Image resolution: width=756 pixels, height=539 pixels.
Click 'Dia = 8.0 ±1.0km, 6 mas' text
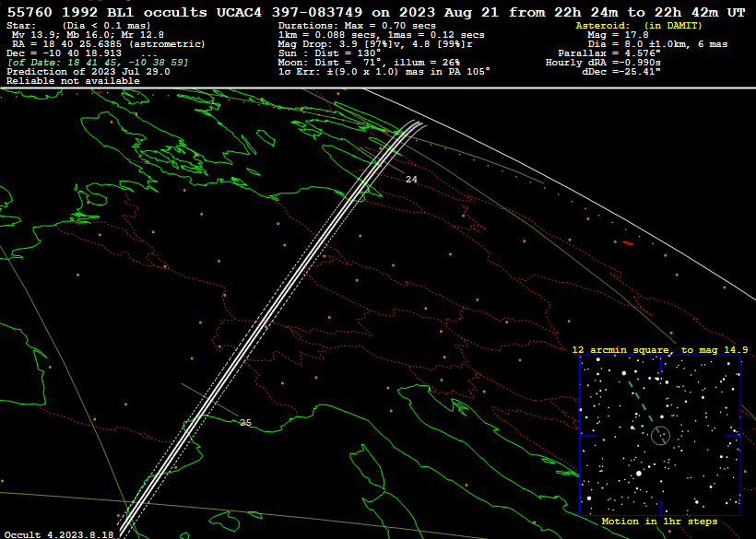[657, 44]
